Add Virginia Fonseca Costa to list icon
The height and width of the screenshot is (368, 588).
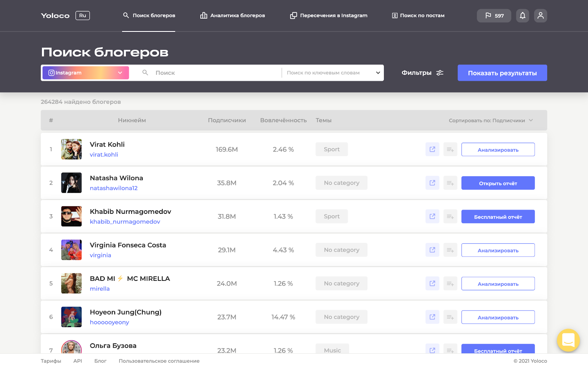coord(451,250)
